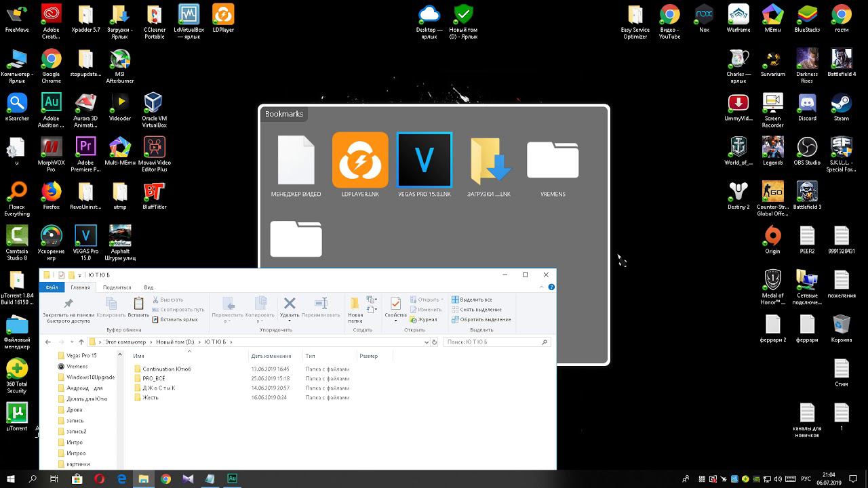Viewport: 868px width, 488px height.
Task: Switch to the Вид ribbon tab
Action: [x=149, y=287]
